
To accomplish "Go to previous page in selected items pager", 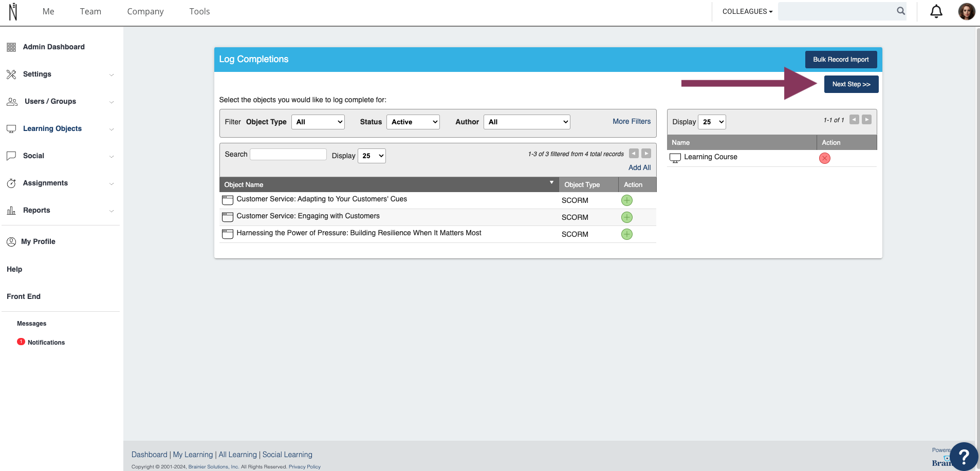I will tap(854, 119).
